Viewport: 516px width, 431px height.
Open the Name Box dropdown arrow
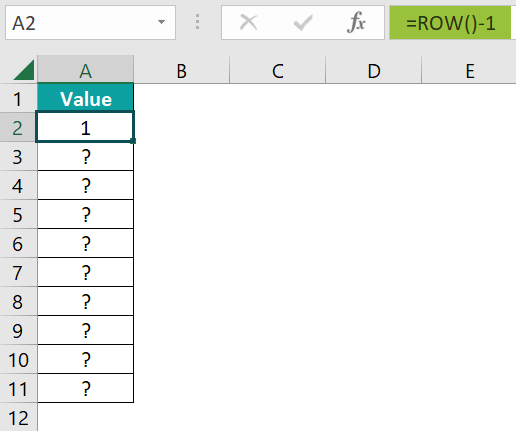[161, 22]
